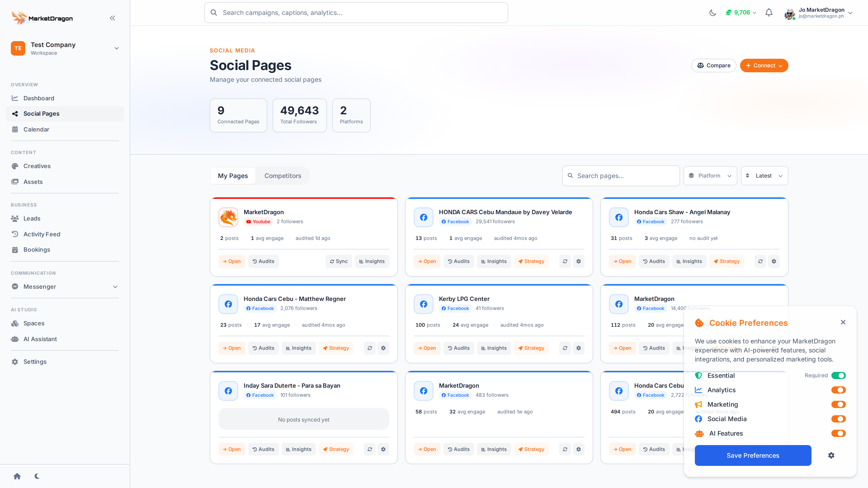The image size is (868, 488).
Task: Click Save Preferences button
Action: pyautogui.click(x=753, y=455)
